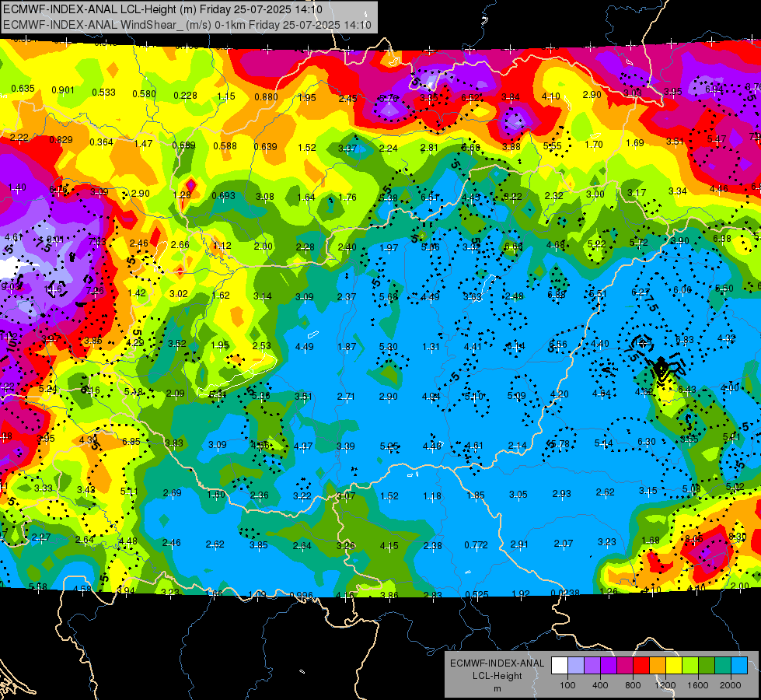Viewport: 761px width, 700px height.
Task: Click the wind shear value 4.15
Action: click(x=389, y=546)
